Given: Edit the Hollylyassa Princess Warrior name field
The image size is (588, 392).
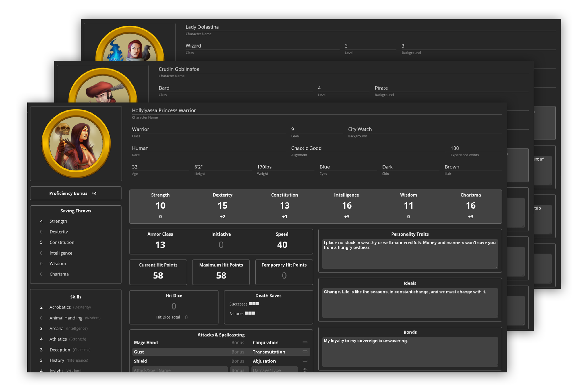Looking at the screenshot, I should click(x=317, y=110).
